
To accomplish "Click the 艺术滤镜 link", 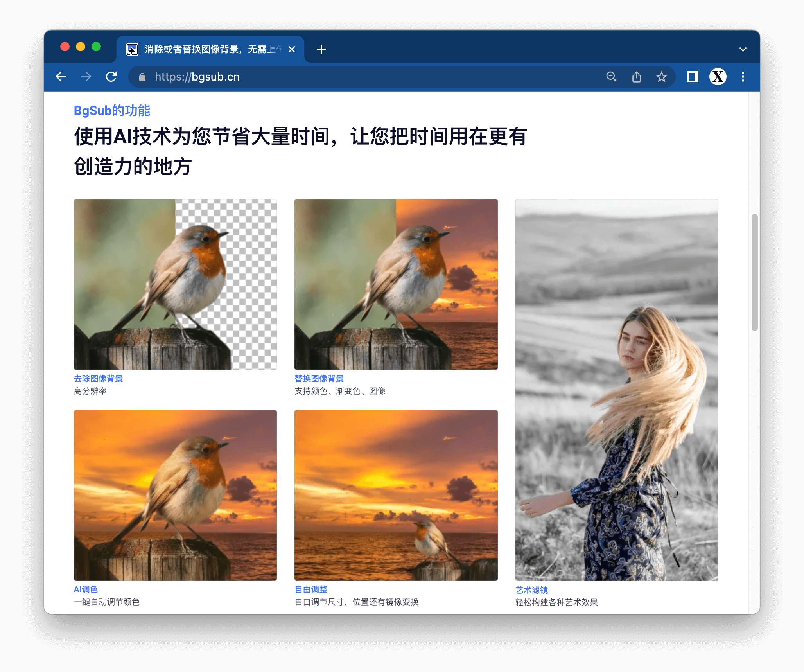I will [x=531, y=590].
